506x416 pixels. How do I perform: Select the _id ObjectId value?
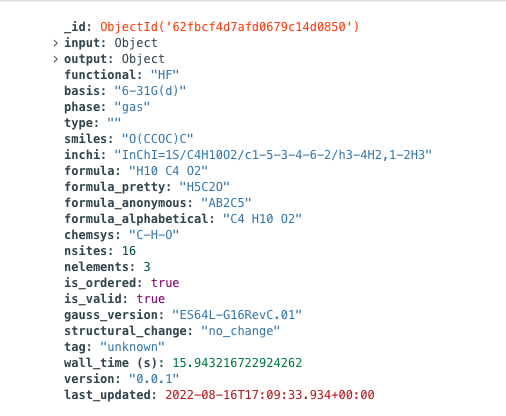(230, 27)
